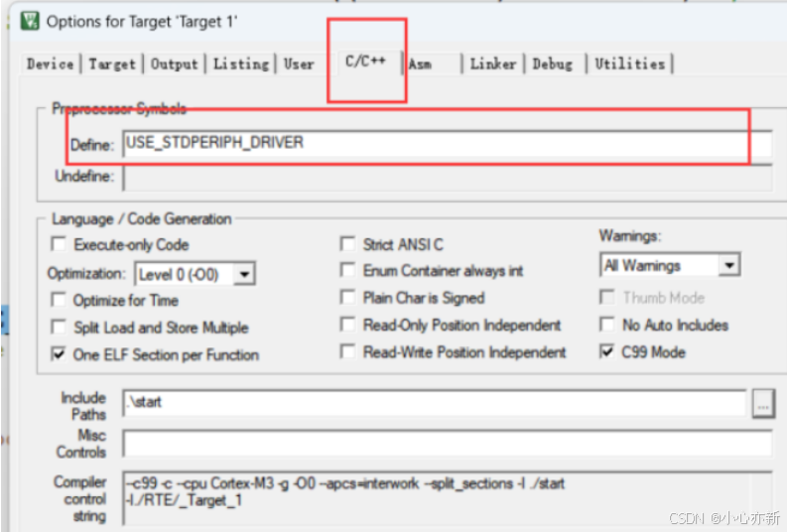This screenshot has height=532, width=787.
Task: Open the Target tab
Action: coord(112,65)
